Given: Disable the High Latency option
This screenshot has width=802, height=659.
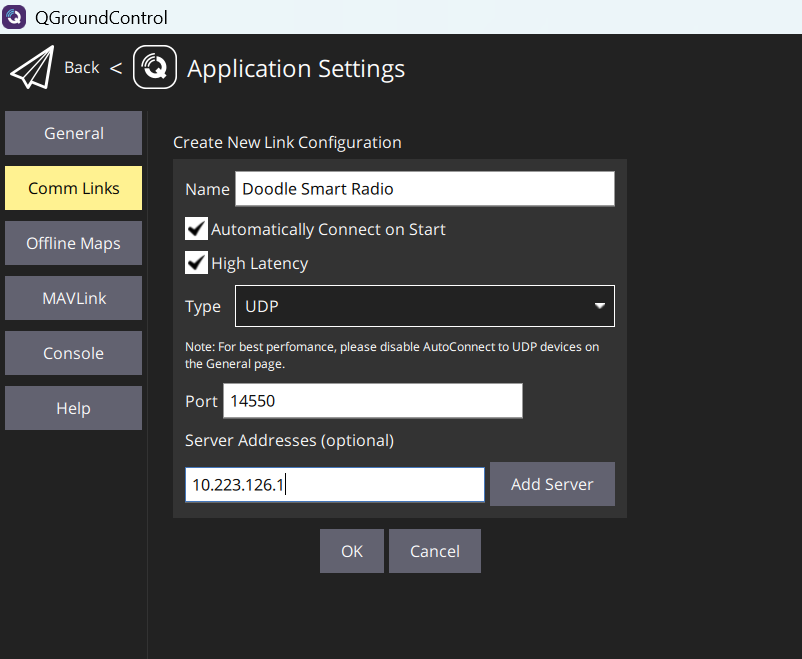Looking at the screenshot, I should [x=196, y=262].
